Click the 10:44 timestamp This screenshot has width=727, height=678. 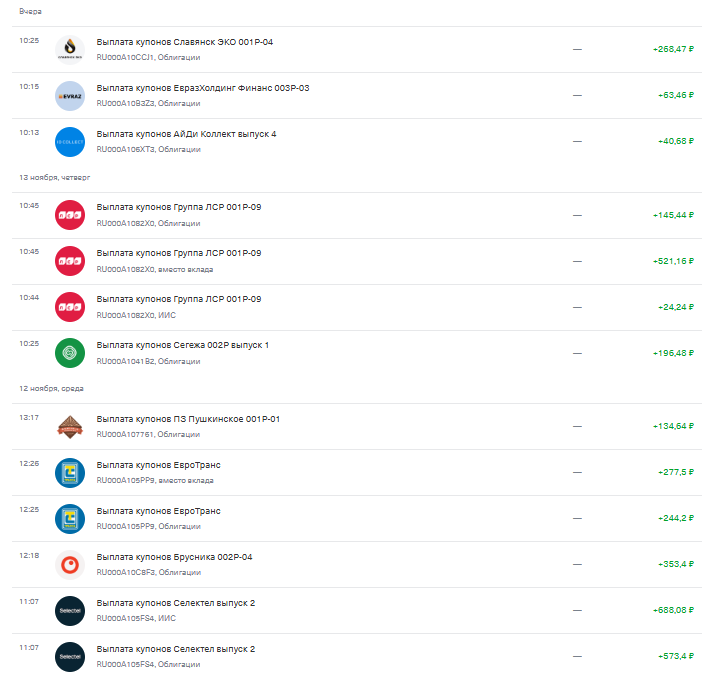29,298
